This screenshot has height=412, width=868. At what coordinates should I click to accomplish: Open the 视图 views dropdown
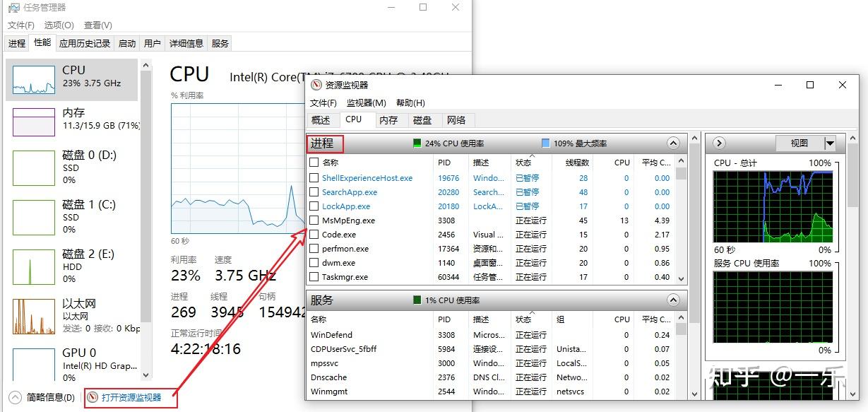point(807,143)
